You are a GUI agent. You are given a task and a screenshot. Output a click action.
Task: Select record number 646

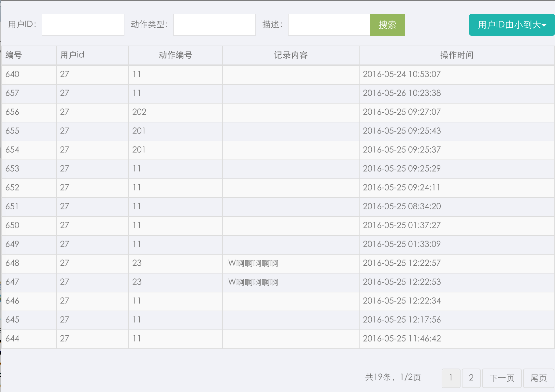12,301
